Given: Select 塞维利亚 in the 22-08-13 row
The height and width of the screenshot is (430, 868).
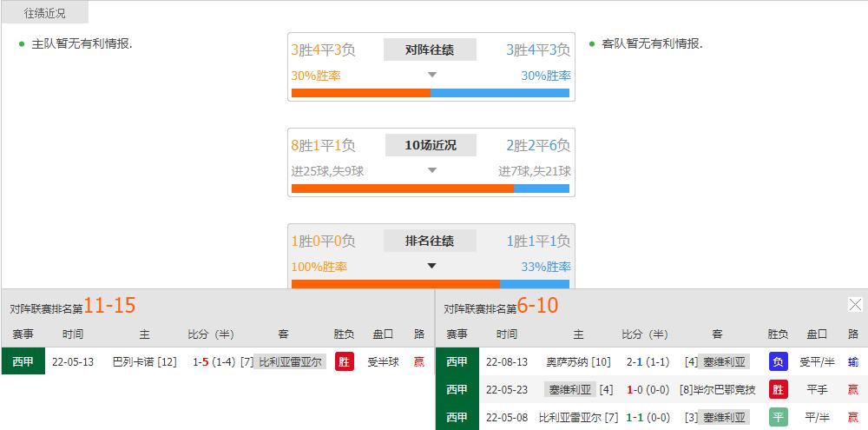Looking at the screenshot, I should [724, 362].
